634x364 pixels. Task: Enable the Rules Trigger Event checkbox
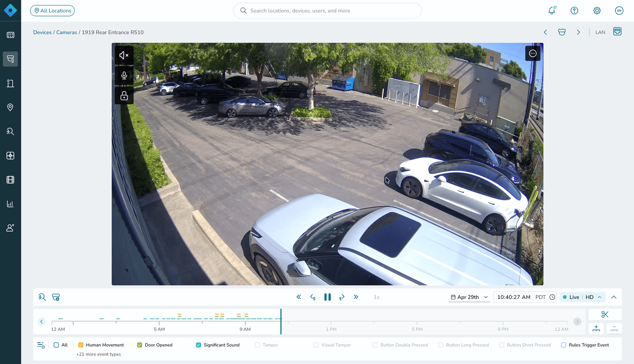(x=563, y=345)
